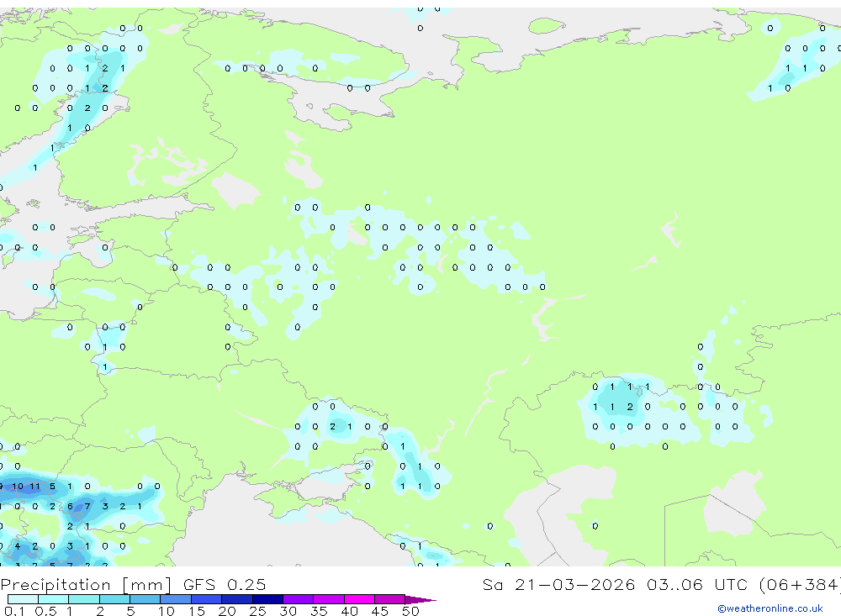
Task: Click the '11' precipitation value on the map
Action: [x=34, y=487]
